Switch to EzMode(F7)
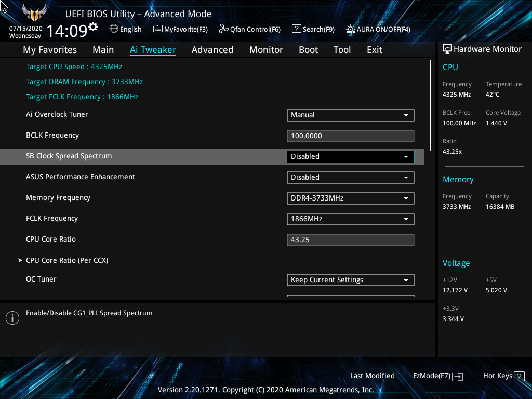The image size is (532, 399). click(437, 376)
